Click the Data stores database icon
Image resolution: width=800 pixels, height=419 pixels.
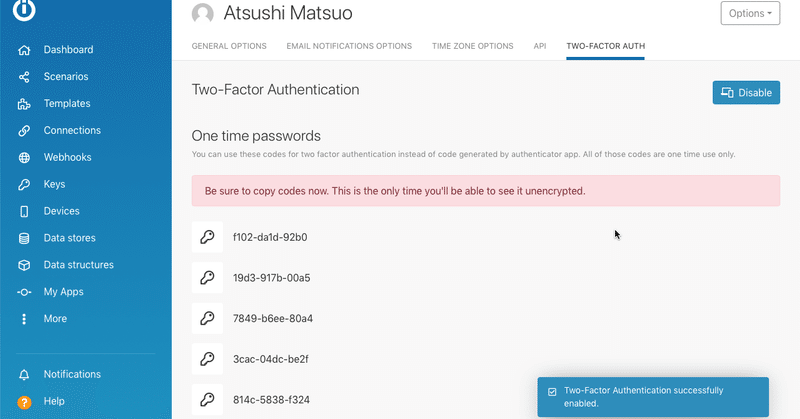pos(24,238)
